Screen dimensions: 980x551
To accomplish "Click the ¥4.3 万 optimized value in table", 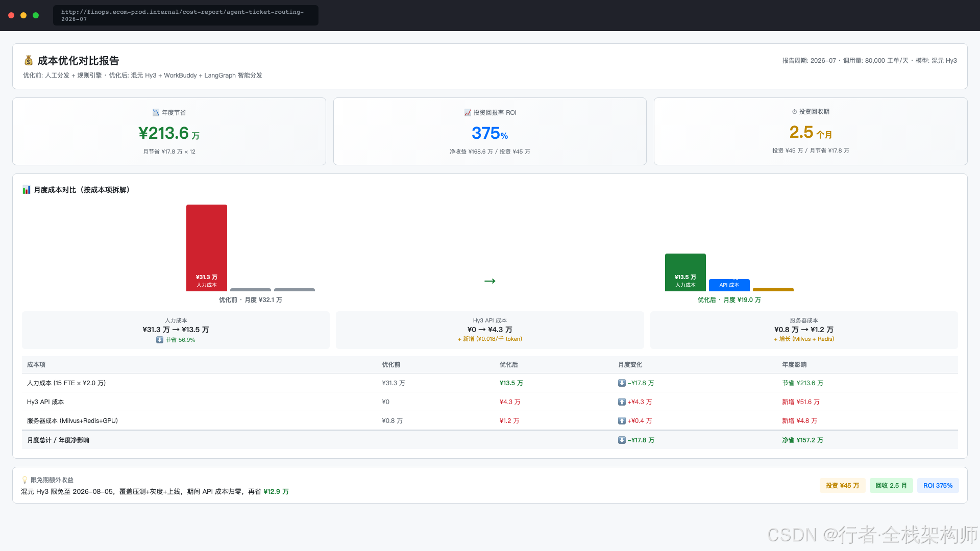I will click(x=510, y=402).
